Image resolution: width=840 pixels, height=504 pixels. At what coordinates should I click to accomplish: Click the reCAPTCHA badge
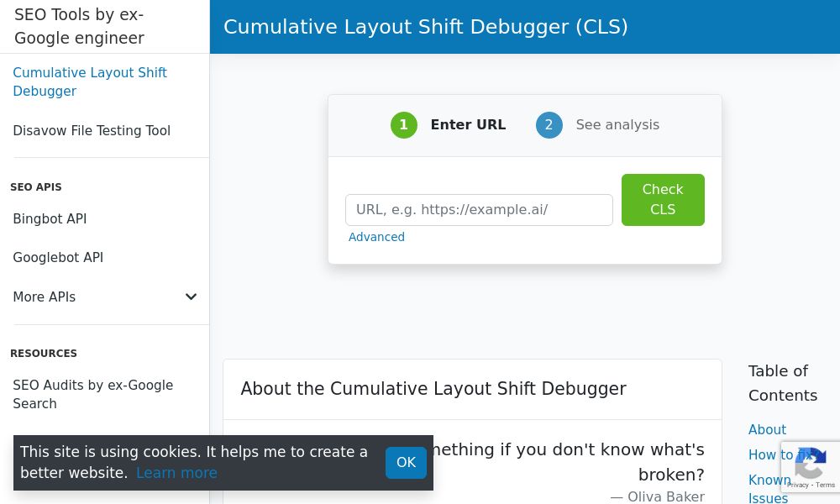(x=811, y=467)
